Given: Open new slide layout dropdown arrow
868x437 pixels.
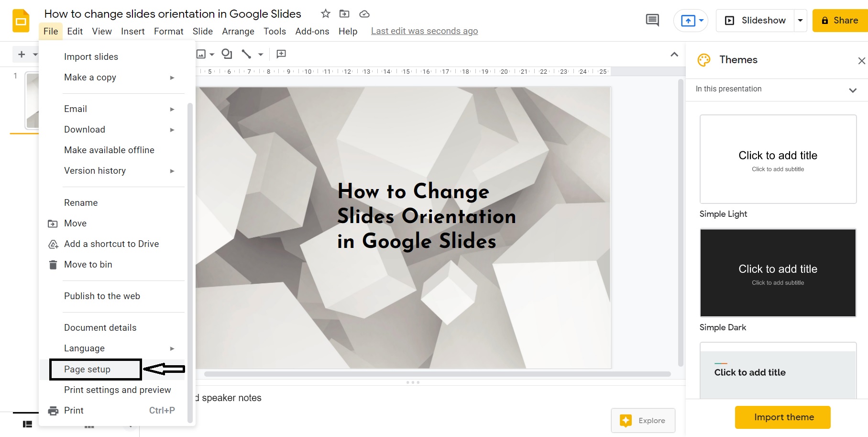Looking at the screenshot, I should (x=35, y=55).
